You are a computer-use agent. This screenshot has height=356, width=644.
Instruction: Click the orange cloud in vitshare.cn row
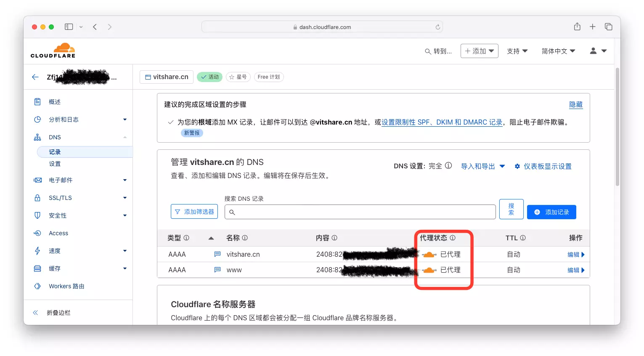click(429, 255)
